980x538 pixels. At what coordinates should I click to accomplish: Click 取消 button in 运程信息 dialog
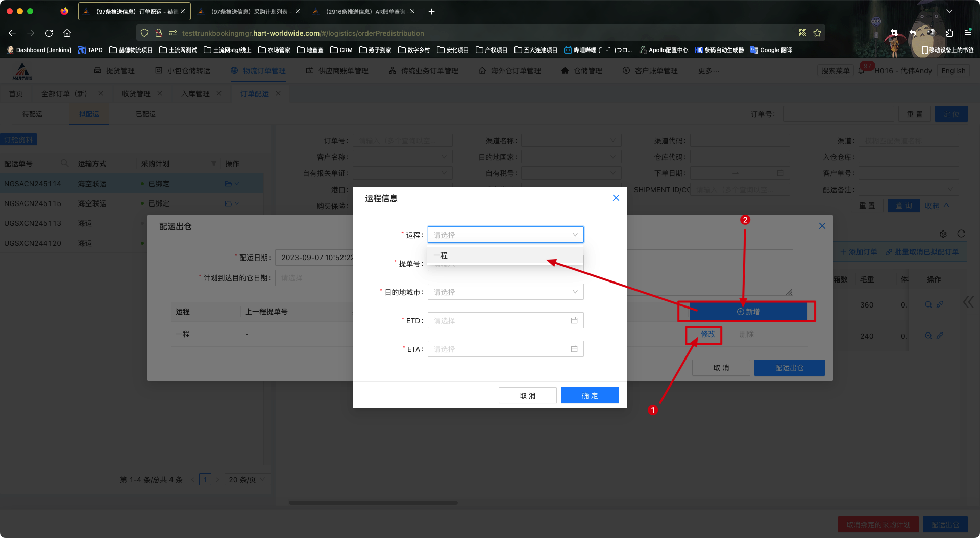click(527, 396)
